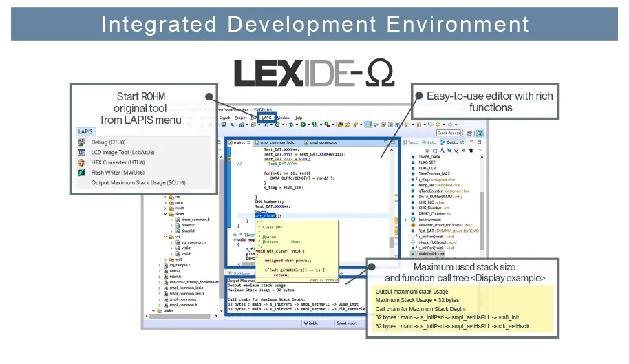Open Flash Writer (MWU16)
This screenshot has height=364, width=629.
click(117, 173)
